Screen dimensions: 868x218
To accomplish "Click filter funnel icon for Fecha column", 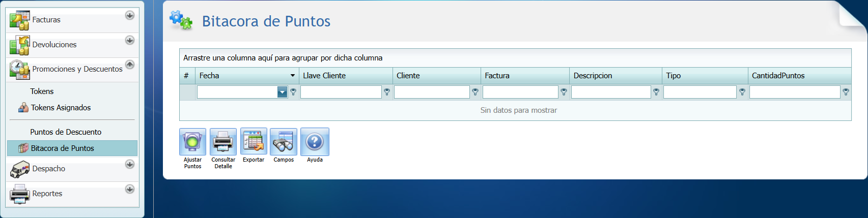I will tap(293, 92).
